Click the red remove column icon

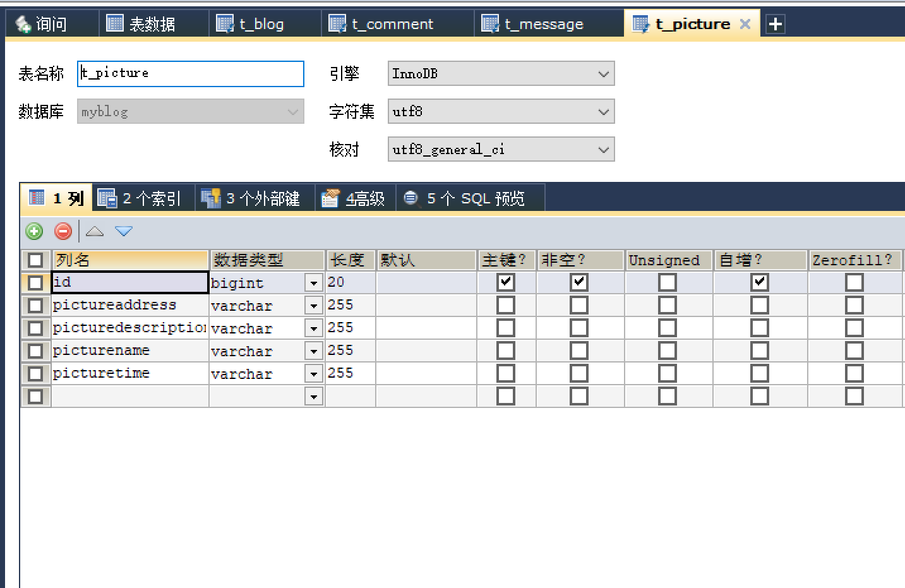(x=63, y=231)
